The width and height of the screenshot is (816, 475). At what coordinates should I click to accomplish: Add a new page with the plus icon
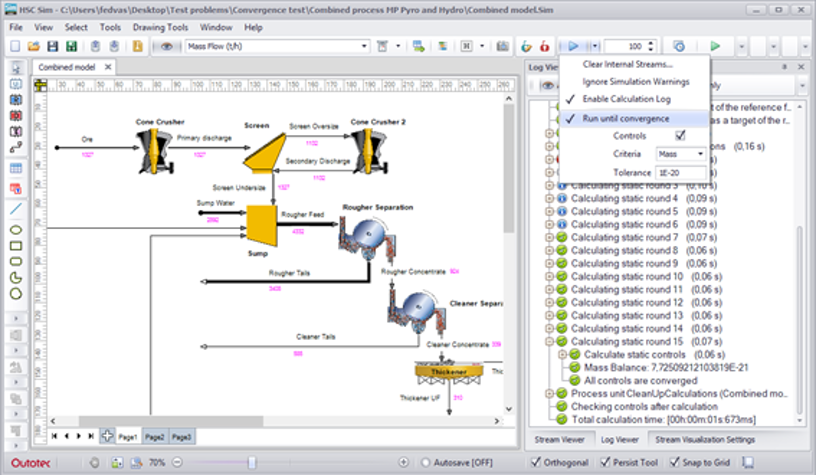coord(107,436)
